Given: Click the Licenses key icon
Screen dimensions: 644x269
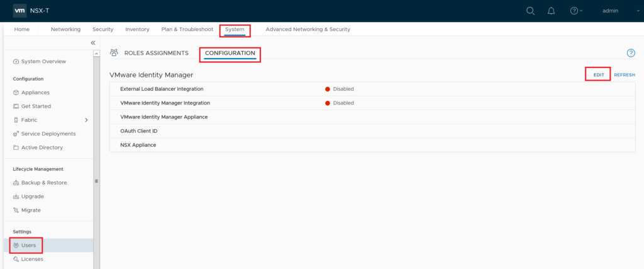Looking at the screenshot, I should pyautogui.click(x=16, y=259).
